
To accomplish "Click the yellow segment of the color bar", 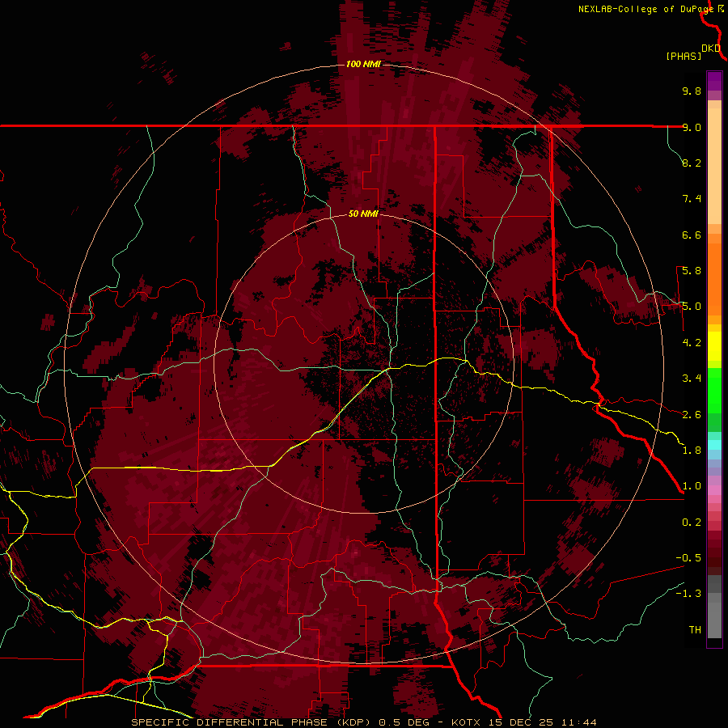I will pyautogui.click(x=714, y=346).
